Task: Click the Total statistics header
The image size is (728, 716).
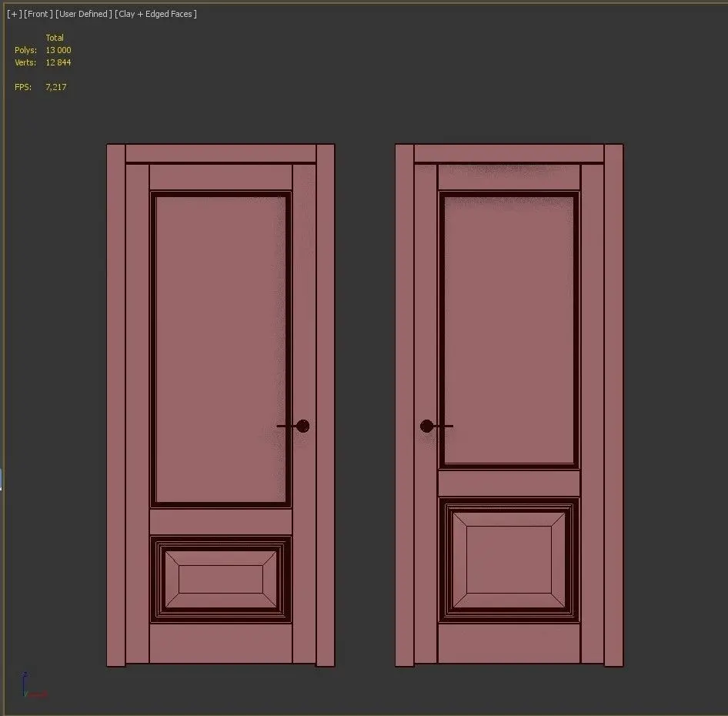Action: [x=55, y=38]
